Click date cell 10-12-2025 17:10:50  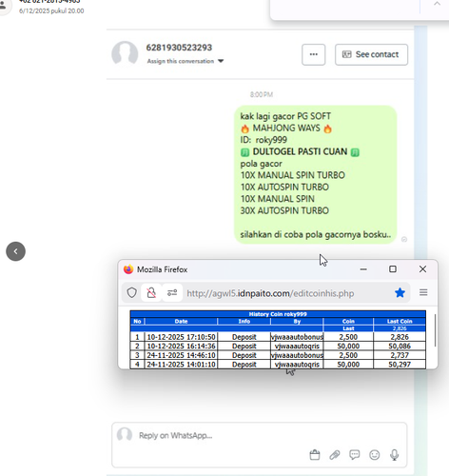pos(181,337)
